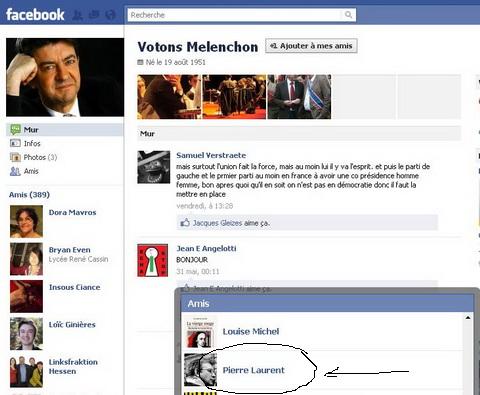The height and width of the screenshot is (395, 480).
Task: Click inside the Recherche search field
Action: (x=235, y=15)
